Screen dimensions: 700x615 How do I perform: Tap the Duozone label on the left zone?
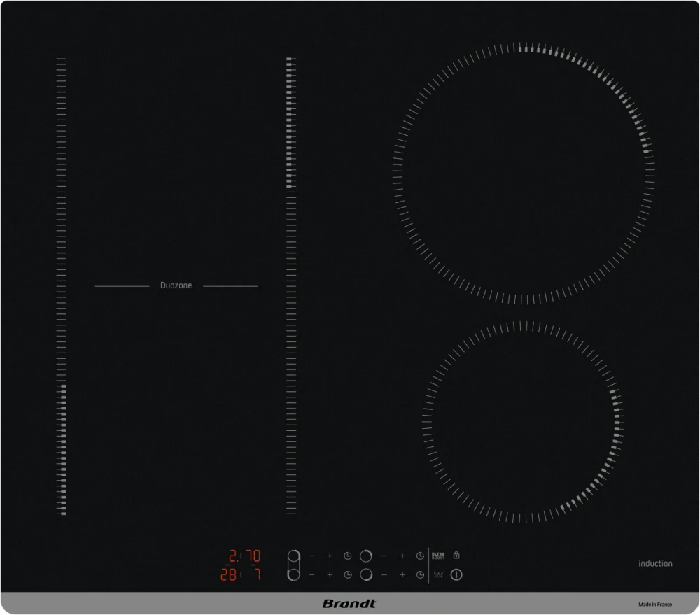tap(176, 285)
